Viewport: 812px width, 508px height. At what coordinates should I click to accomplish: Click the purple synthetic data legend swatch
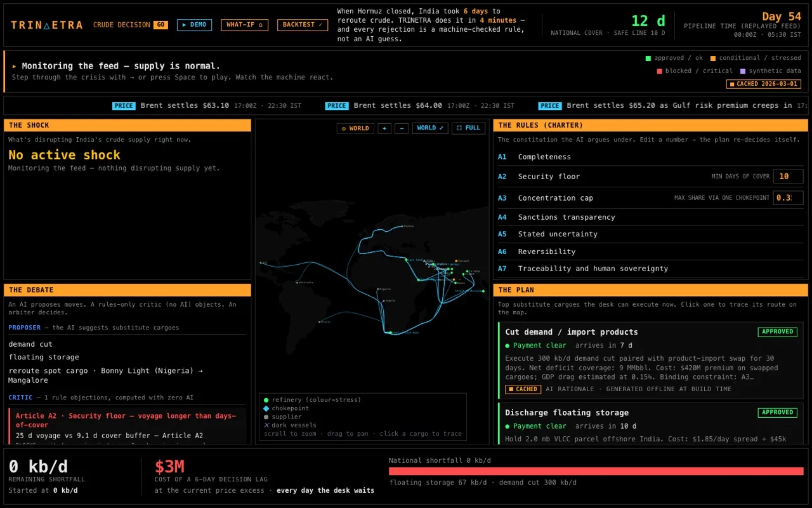743,71
